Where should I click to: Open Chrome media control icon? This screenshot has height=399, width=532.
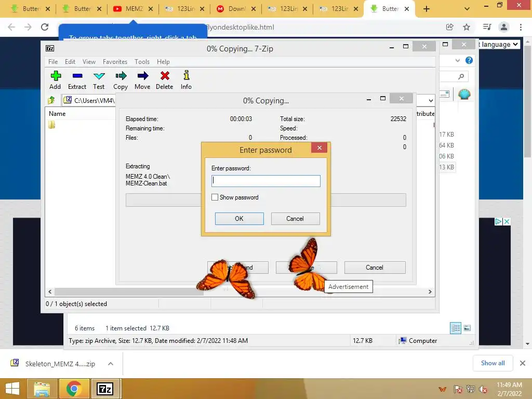pyautogui.click(x=487, y=27)
